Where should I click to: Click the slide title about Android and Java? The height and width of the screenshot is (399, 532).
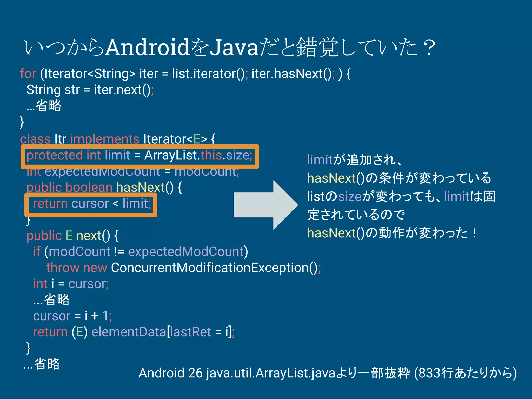(x=230, y=47)
